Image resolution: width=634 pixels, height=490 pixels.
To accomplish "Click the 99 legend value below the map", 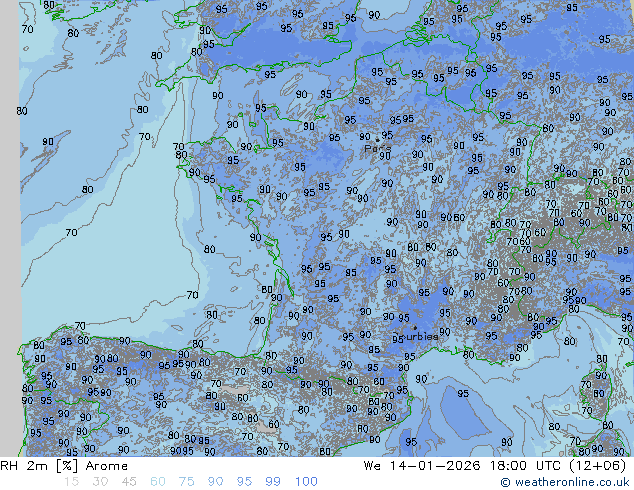I will click(273, 482).
